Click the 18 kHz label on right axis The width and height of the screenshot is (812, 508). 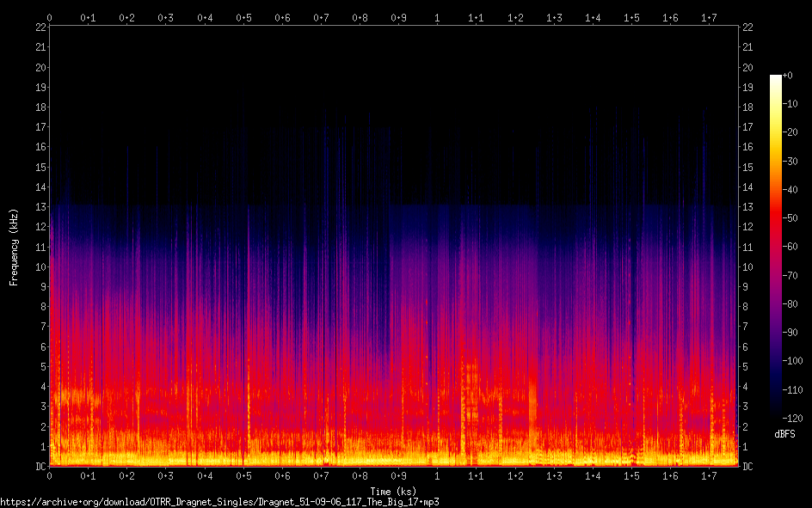pyautogui.click(x=747, y=107)
